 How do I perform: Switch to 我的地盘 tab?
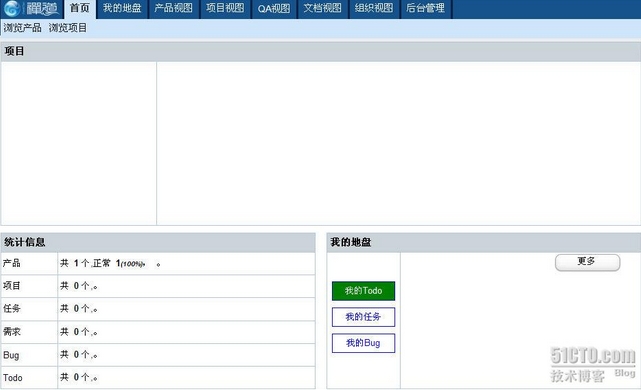point(122,8)
